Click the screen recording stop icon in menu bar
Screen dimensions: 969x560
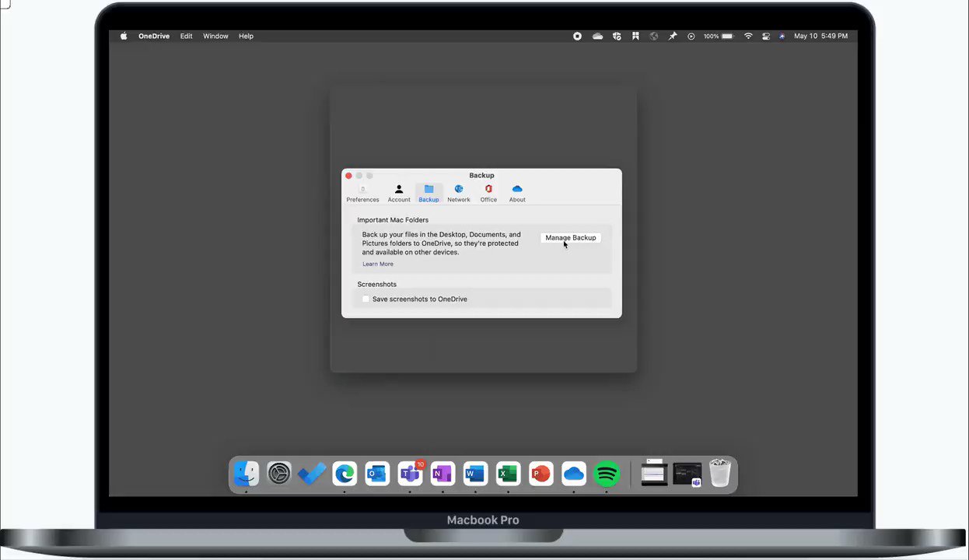[x=577, y=36]
